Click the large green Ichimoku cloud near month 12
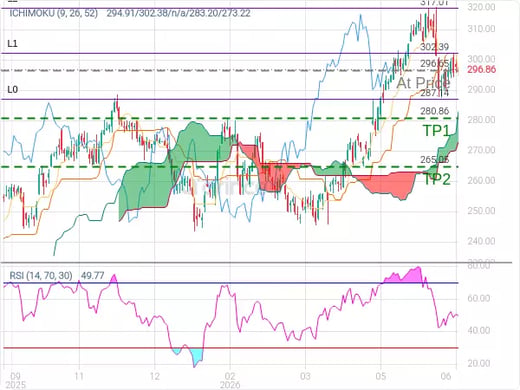Image resolution: width=520 pixels, height=390 pixels. (147, 187)
